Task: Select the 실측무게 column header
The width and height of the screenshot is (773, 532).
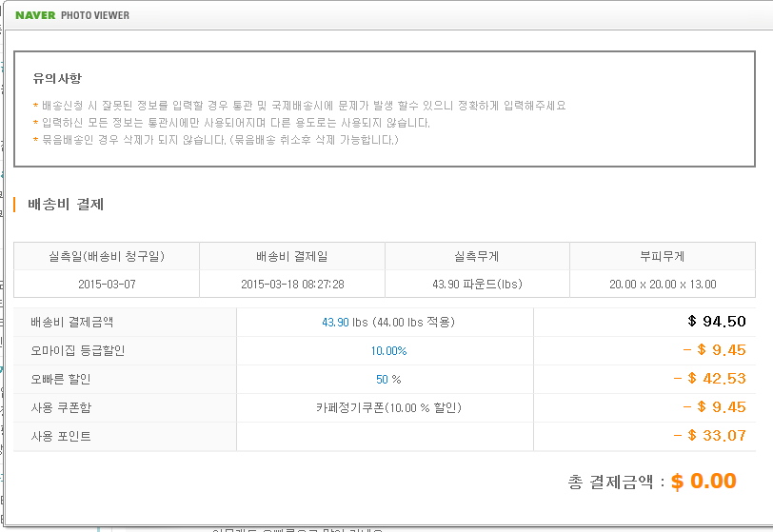Action: pyautogui.click(x=477, y=256)
